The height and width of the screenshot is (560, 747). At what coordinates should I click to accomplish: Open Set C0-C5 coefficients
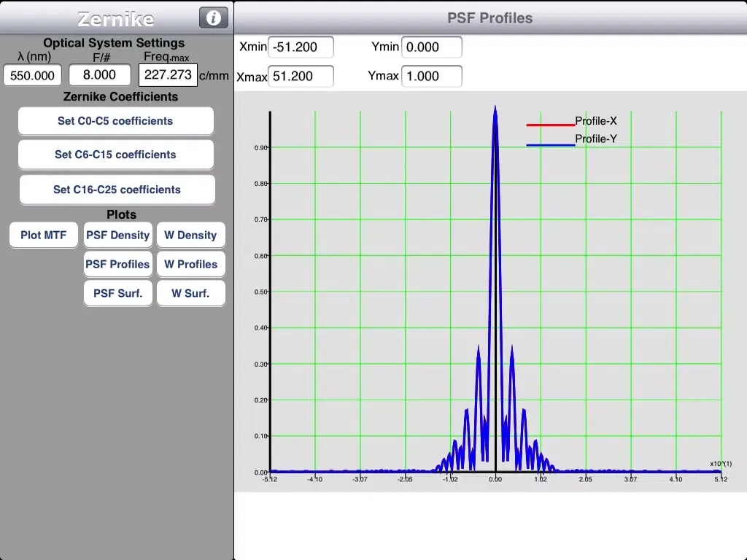116,121
